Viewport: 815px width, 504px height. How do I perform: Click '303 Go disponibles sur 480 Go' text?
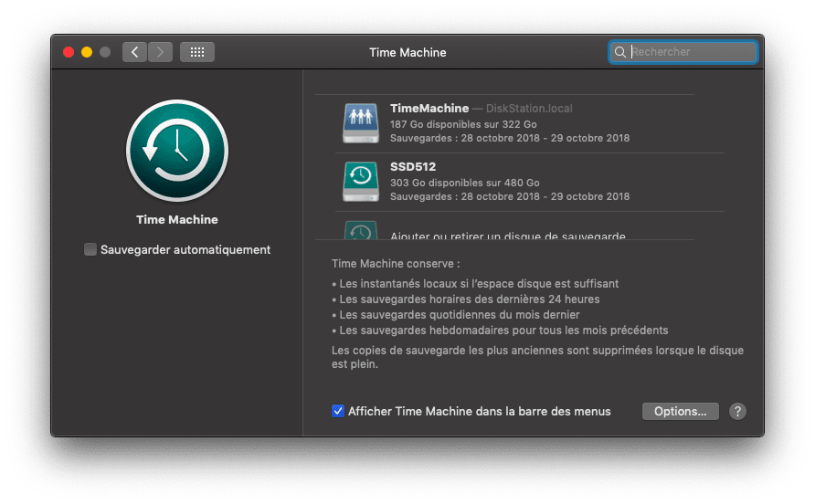(465, 183)
